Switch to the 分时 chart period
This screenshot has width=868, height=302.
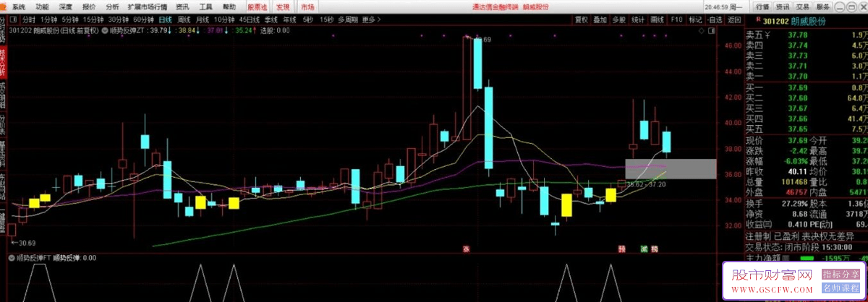pos(28,20)
